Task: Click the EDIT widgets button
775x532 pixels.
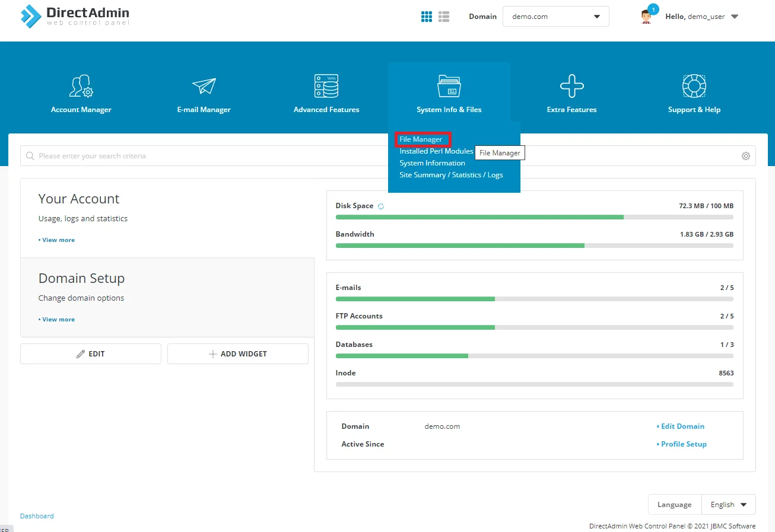Action: 91,354
